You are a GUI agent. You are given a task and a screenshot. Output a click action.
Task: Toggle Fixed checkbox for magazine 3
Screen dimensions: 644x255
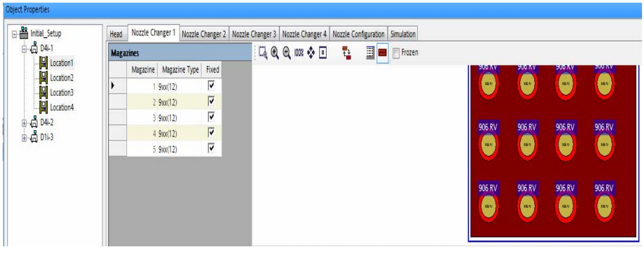tap(212, 117)
